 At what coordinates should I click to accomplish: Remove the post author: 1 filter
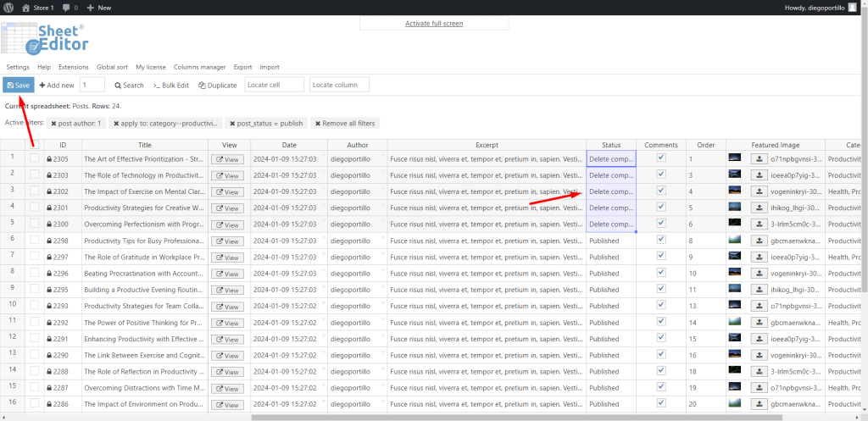53,124
